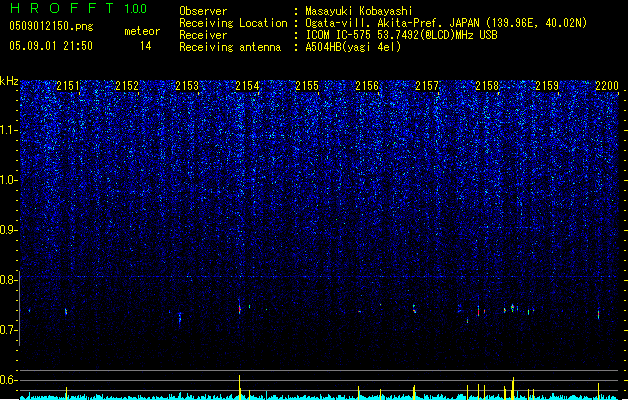Click the Receiving antenna label
This screenshot has height=400, width=629.
point(230,47)
